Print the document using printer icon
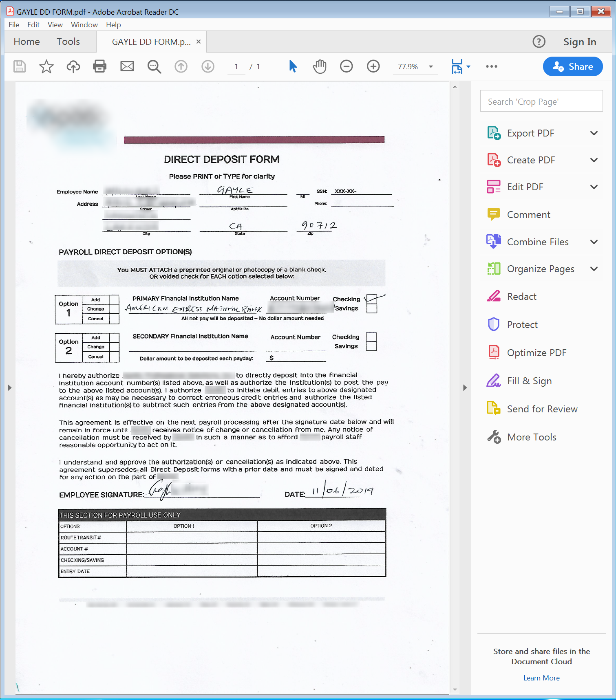This screenshot has height=700, width=616. 100,66
